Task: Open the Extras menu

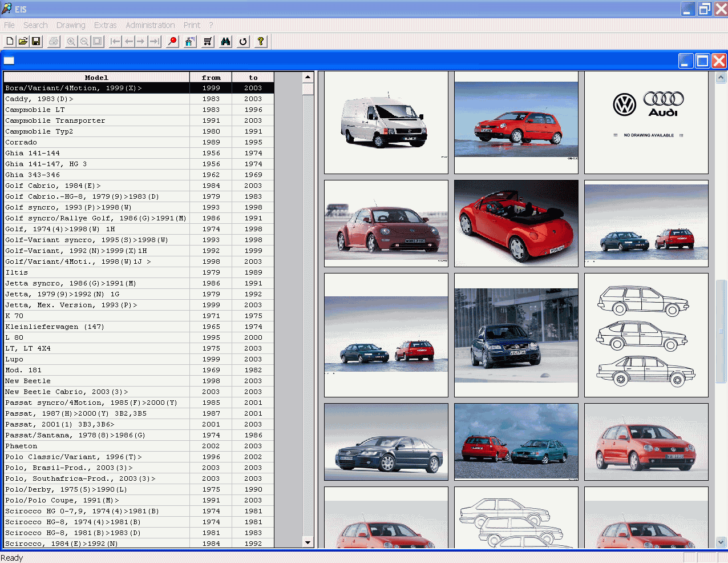Action: [105, 25]
